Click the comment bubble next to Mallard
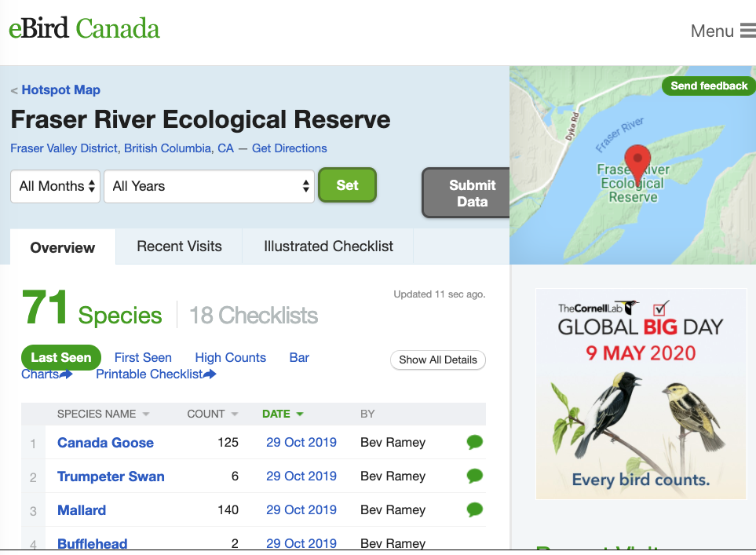Viewport: 756px width, 555px height. coord(474,509)
